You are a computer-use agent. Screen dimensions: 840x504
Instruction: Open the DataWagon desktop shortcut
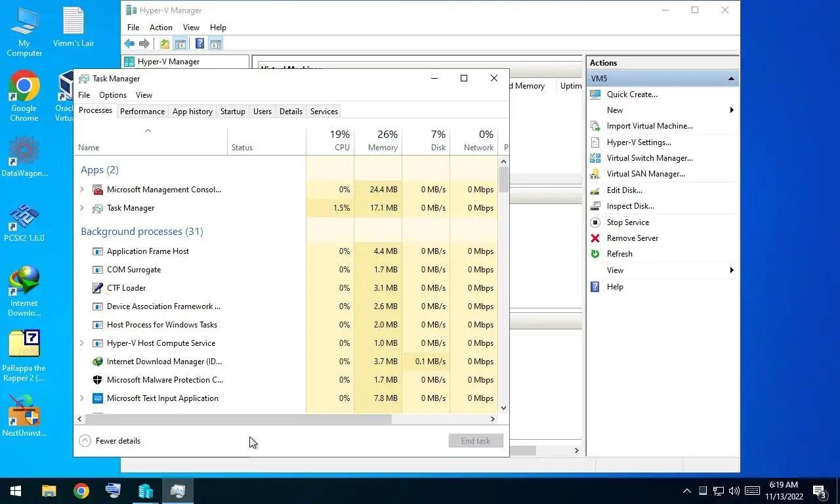24,157
